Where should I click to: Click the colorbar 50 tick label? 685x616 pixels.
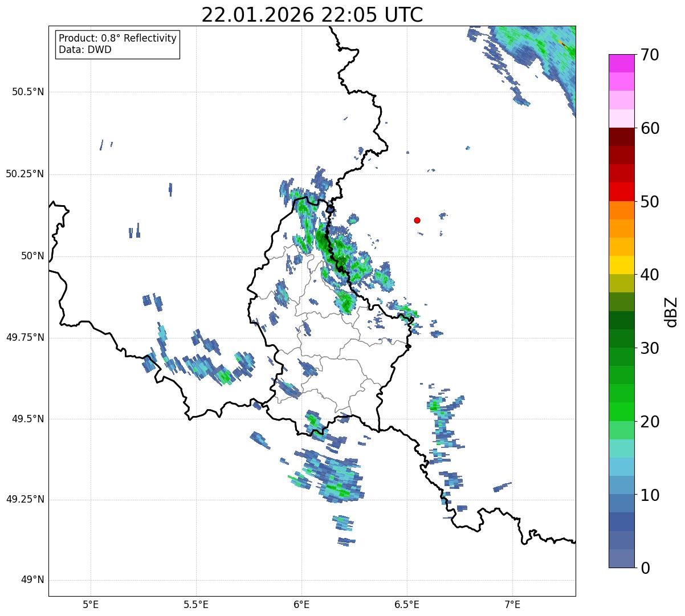[x=650, y=202]
